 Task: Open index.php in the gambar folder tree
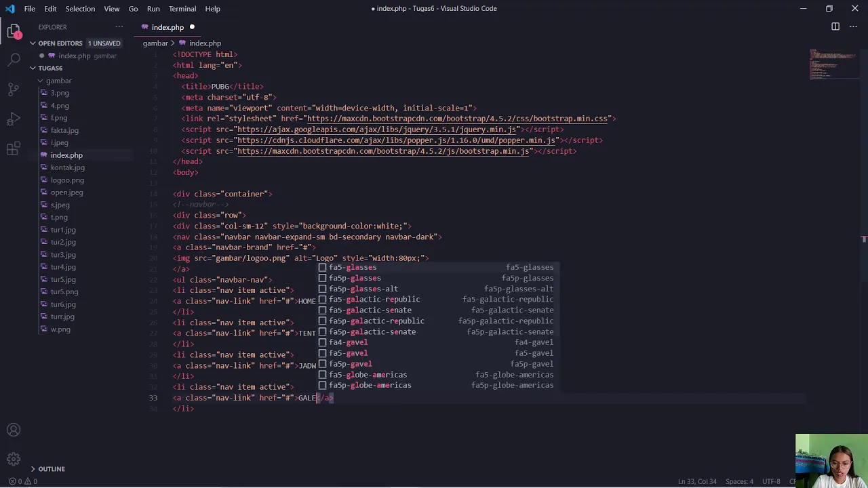pyautogui.click(x=66, y=155)
